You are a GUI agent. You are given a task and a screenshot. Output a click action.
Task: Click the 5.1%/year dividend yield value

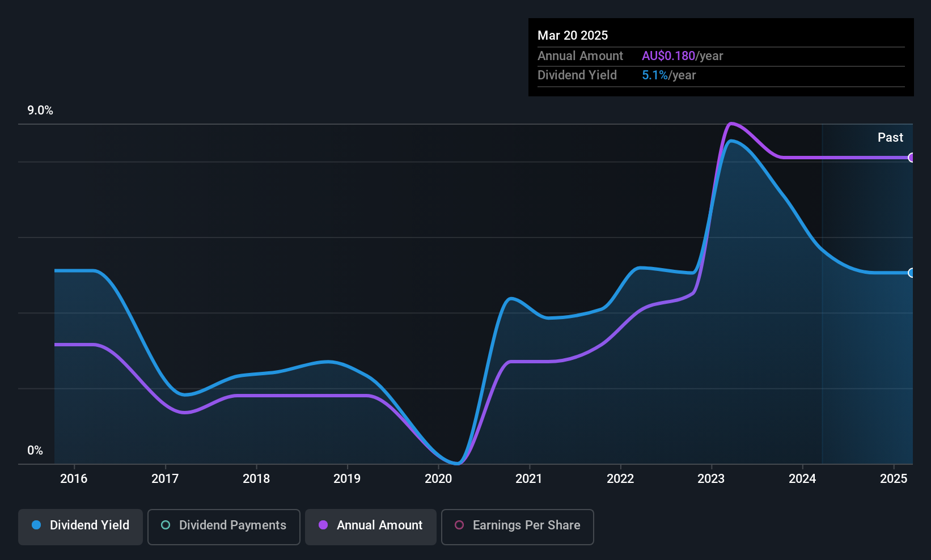668,75
